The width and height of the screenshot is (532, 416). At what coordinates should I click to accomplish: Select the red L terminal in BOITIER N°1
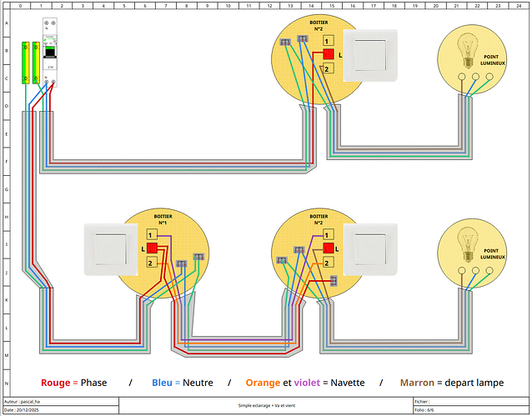(x=152, y=248)
